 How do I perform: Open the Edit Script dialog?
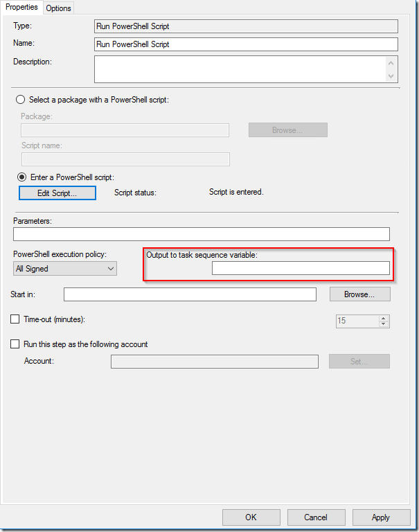[x=57, y=193]
